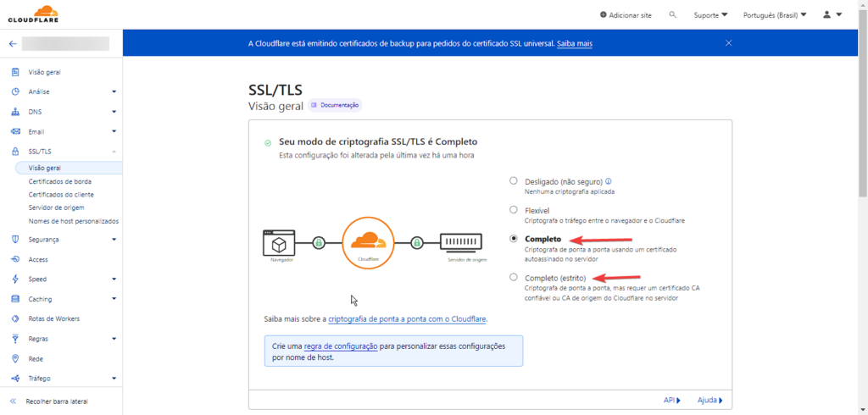Click the Rotas de Workers icon
868x415 pixels.
pyautogui.click(x=15, y=319)
